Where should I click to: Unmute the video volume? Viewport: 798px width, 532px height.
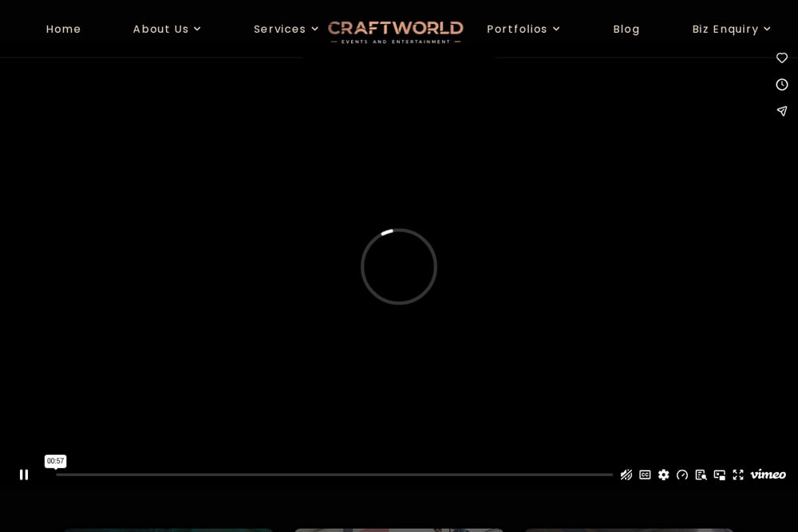point(626,475)
